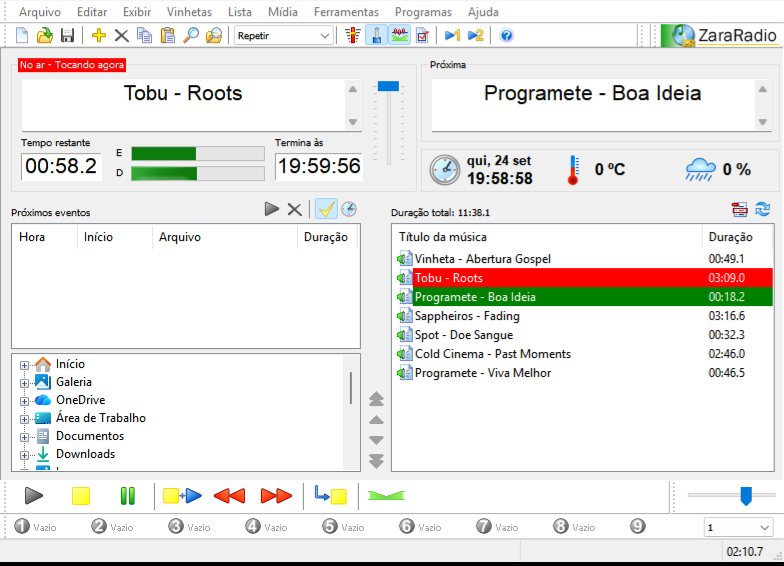The image size is (784, 566).
Task: Move the track down with single down arrow
Action: 376,440
